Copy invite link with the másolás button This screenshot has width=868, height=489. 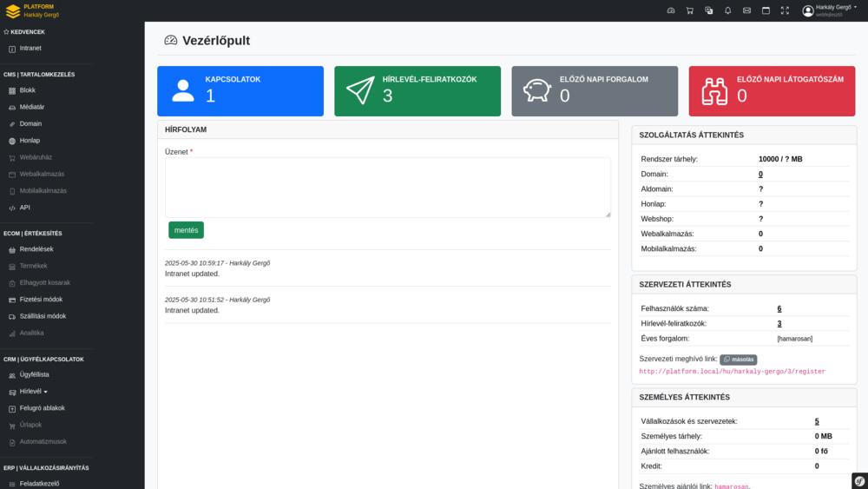738,360
